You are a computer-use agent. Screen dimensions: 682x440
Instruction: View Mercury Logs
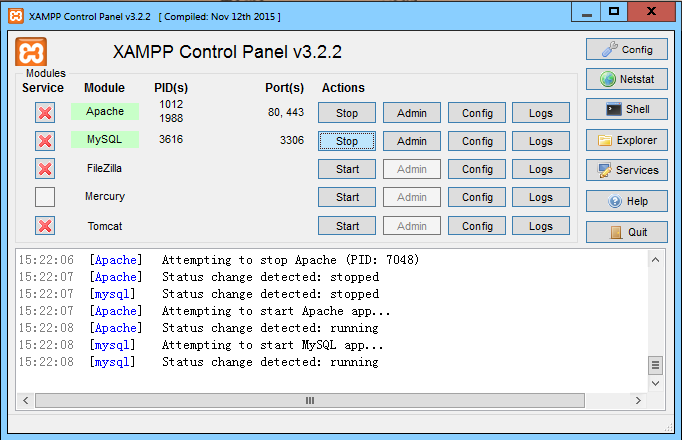tap(541, 197)
